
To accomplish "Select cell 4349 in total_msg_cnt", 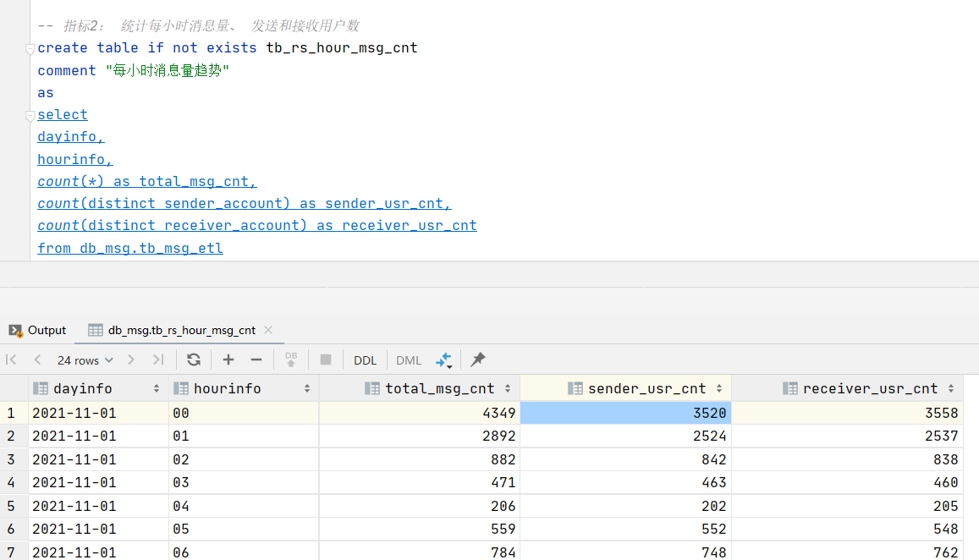I will [x=420, y=413].
